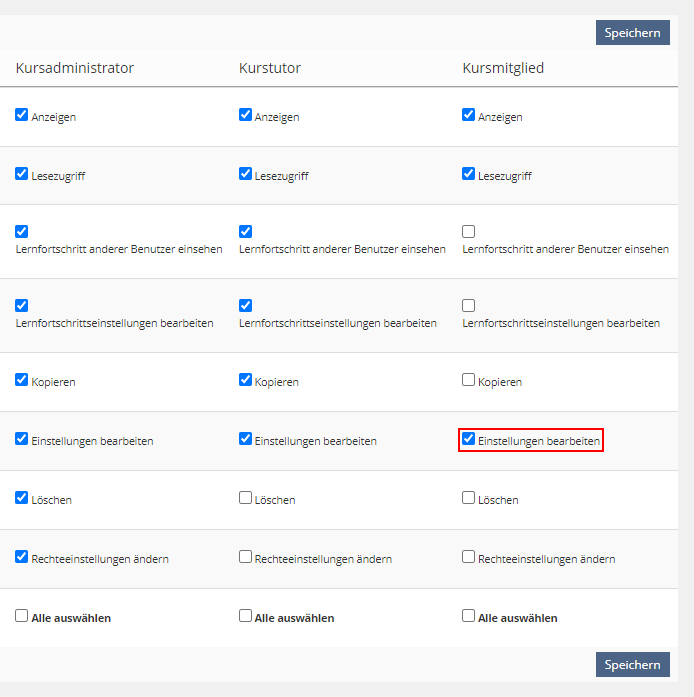Tick Alle auswählen for Kurstutor
Viewport: 694px width, 697px height.
[x=245, y=616]
